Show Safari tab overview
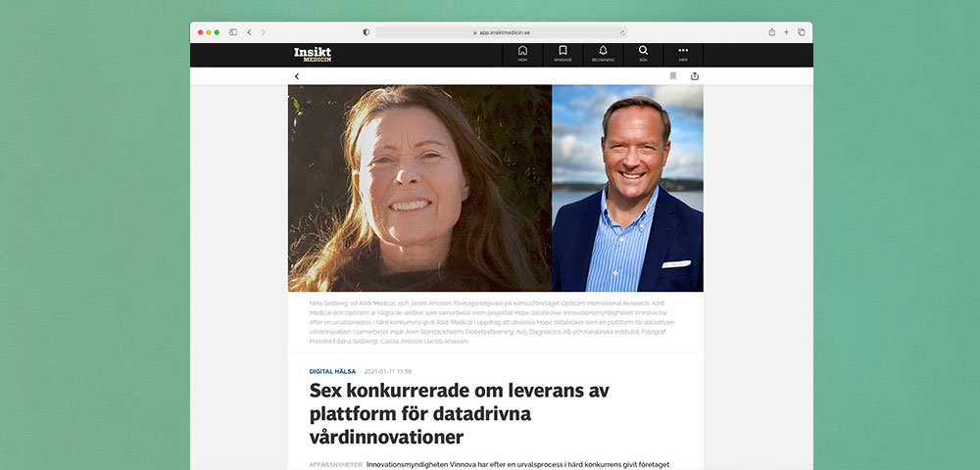 [802, 32]
